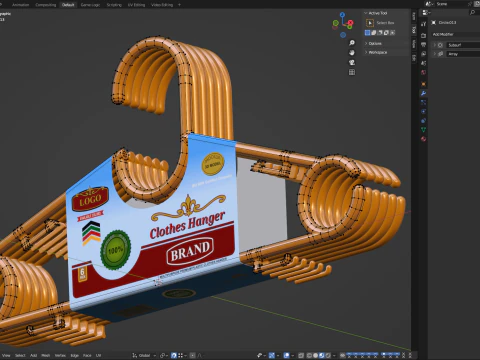Open the Scene properties tab icon
Viewport: 480px width, 360px height.
coord(423,63)
